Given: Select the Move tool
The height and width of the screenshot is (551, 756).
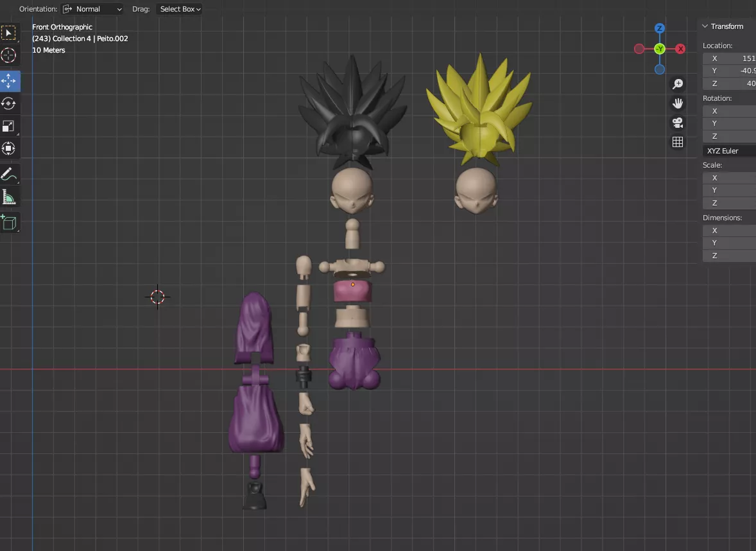Looking at the screenshot, I should click(9, 81).
